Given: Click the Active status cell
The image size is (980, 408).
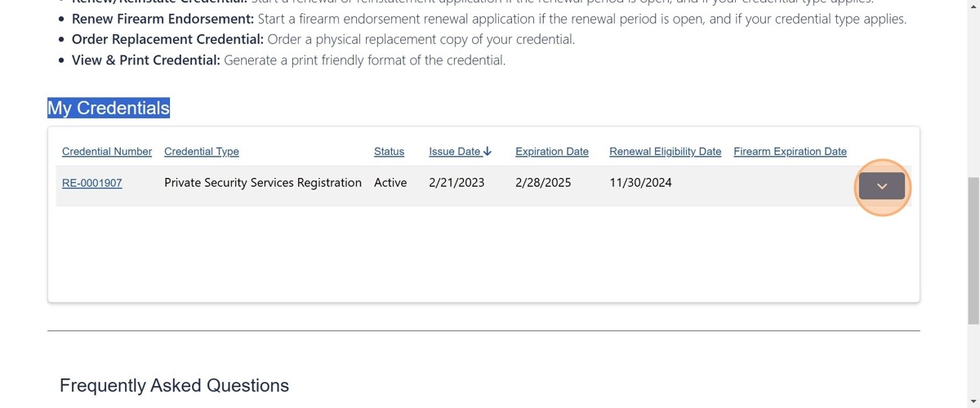Looking at the screenshot, I should pyautogui.click(x=390, y=183).
